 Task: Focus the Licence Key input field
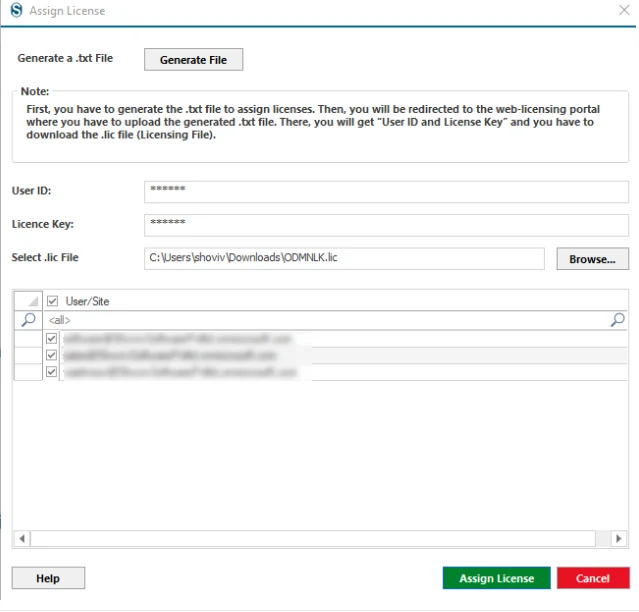pos(386,225)
